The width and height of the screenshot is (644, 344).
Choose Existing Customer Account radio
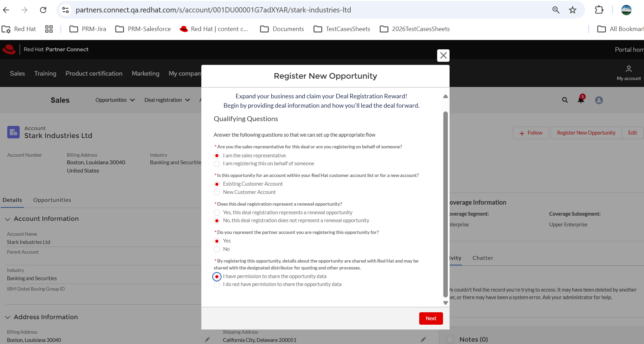(217, 184)
